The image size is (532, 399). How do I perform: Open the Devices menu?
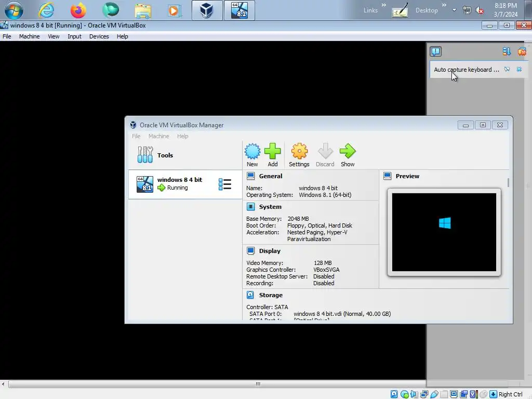(x=99, y=36)
